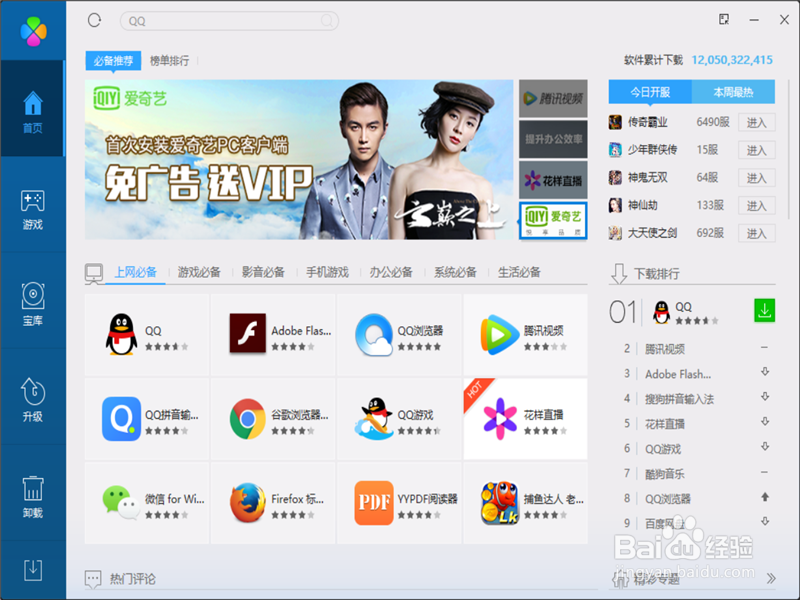Click 进入 button for 大天使之剑
Viewport: 800px width, 600px height.
[x=757, y=233]
